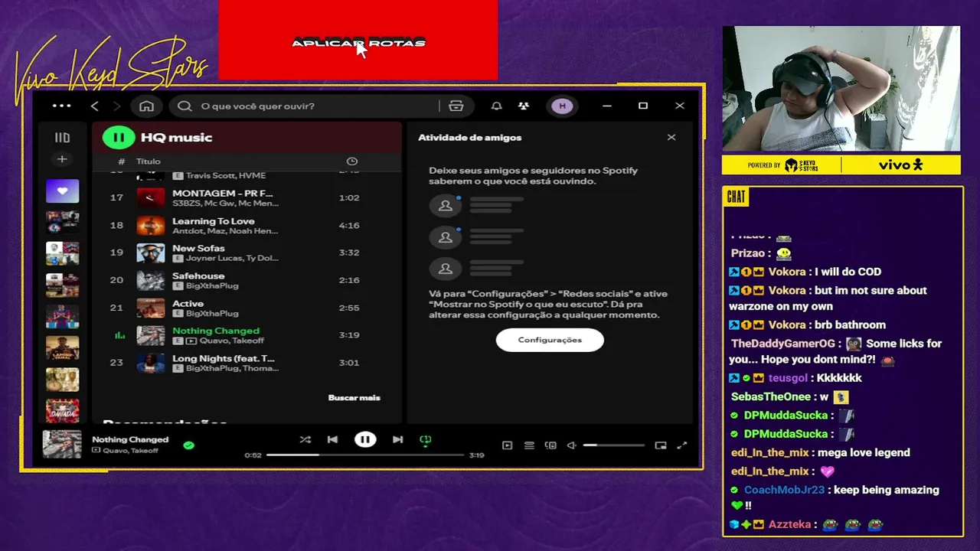Open the miniplayer icon
This screenshot has height=551, width=980.
pos(661,445)
